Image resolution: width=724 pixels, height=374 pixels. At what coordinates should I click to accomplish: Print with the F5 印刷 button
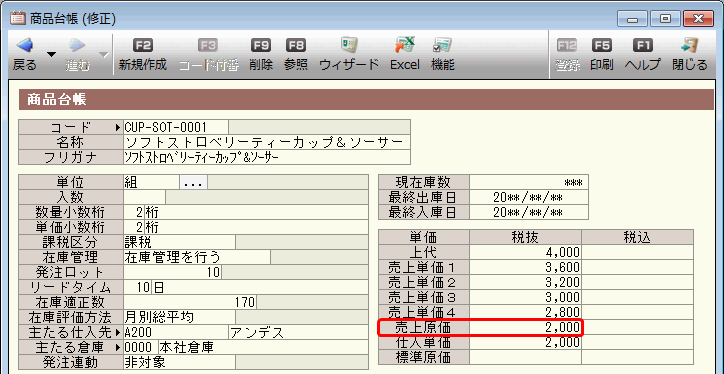click(x=602, y=54)
